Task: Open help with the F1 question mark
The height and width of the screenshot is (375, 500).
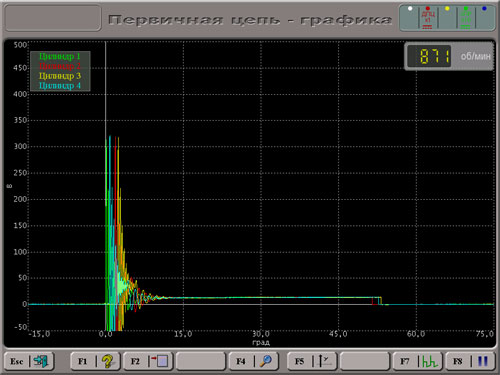Action: [x=107, y=361]
